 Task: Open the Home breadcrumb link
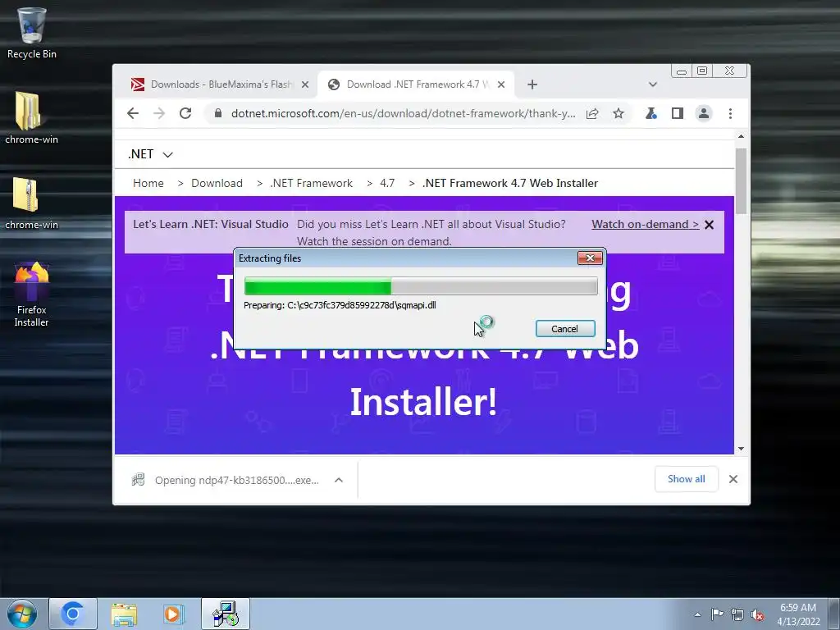[x=148, y=183]
